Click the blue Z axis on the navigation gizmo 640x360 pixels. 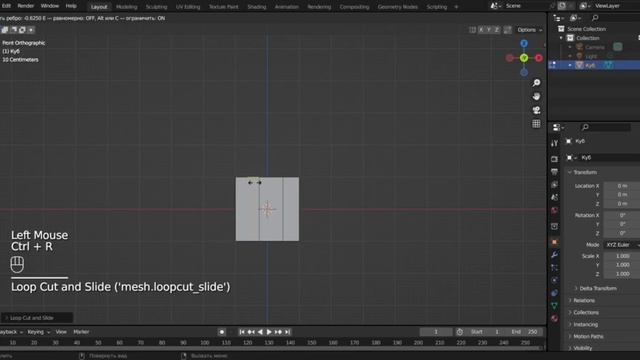pos(524,43)
